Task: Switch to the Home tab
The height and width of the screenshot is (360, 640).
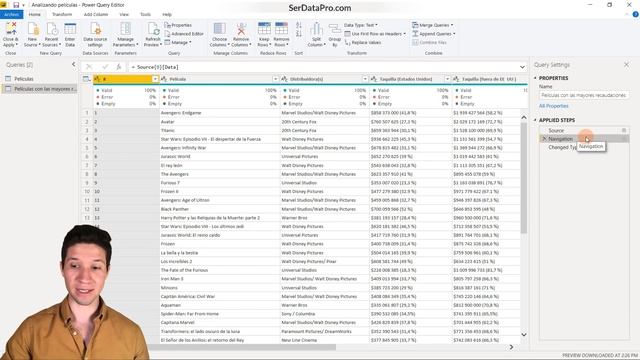Action: 35,15
